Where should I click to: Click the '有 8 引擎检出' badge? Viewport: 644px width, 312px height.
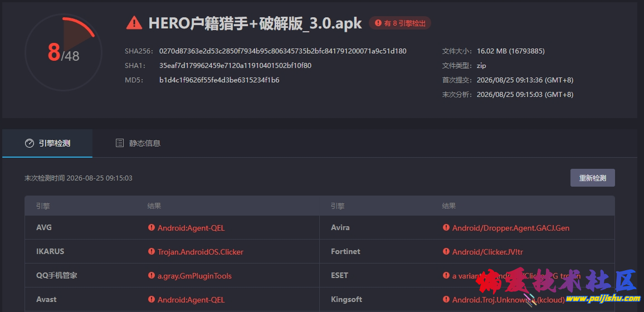tap(399, 23)
